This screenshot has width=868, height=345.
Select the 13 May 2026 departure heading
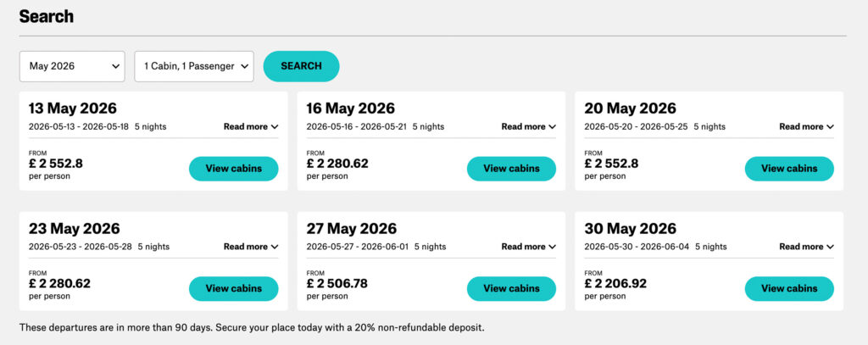[73, 109]
